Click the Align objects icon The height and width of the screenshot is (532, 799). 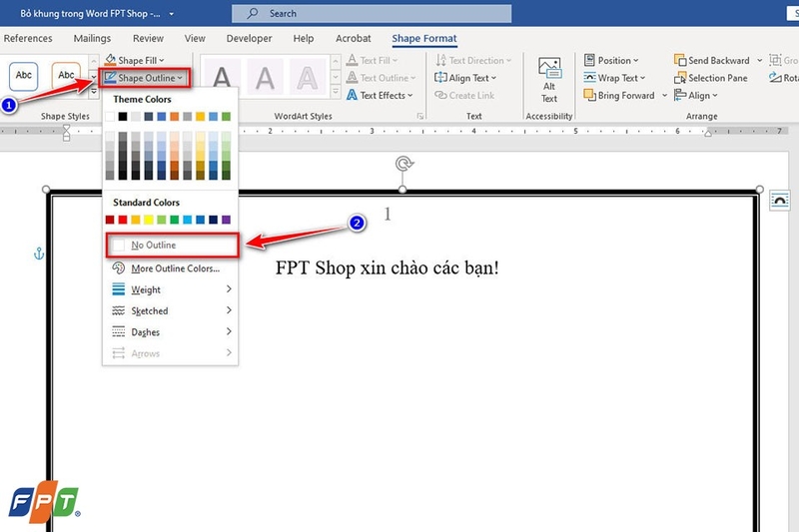680,95
